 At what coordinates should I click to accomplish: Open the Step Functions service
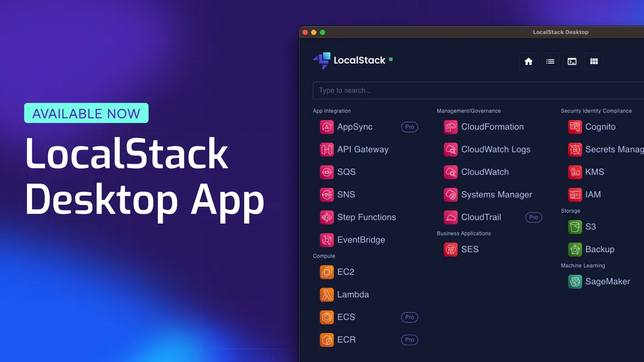pyautogui.click(x=366, y=217)
